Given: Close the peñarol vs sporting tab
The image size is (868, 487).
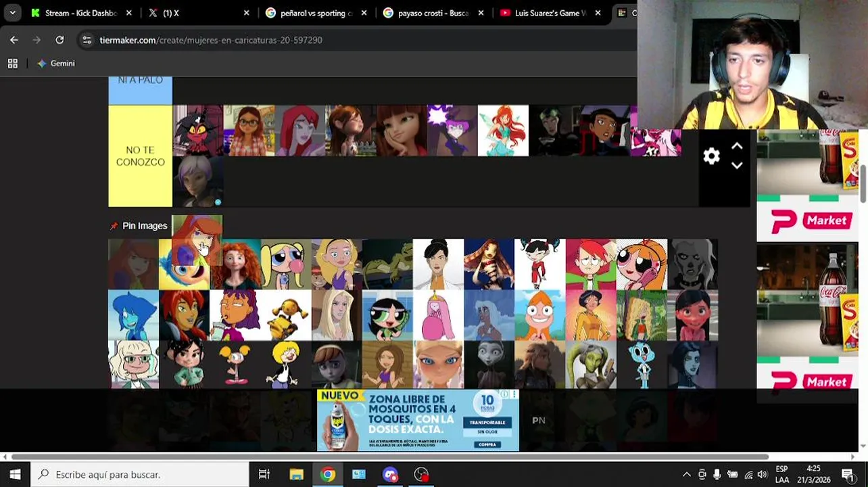Looking at the screenshot, I should [x=364, y=13].
